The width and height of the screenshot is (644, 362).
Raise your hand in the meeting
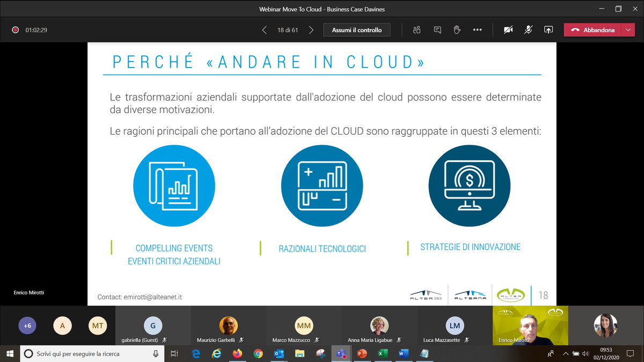point(457,29)
